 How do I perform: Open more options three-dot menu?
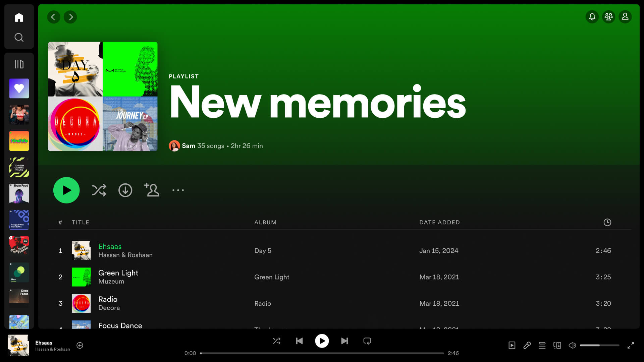pyautogui.click(x=178, y=190)
